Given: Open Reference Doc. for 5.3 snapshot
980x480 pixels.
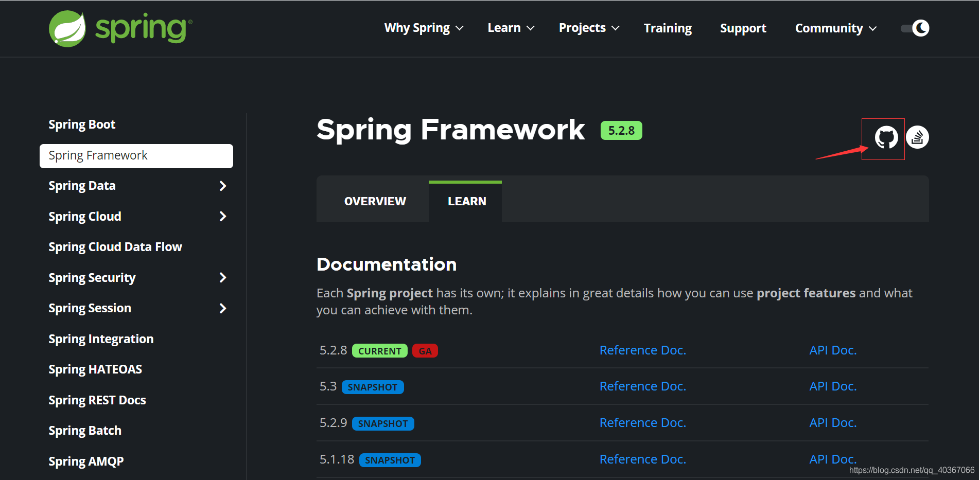Looking at the screenshot, I should pyautogui.click(x=643, y=386).
